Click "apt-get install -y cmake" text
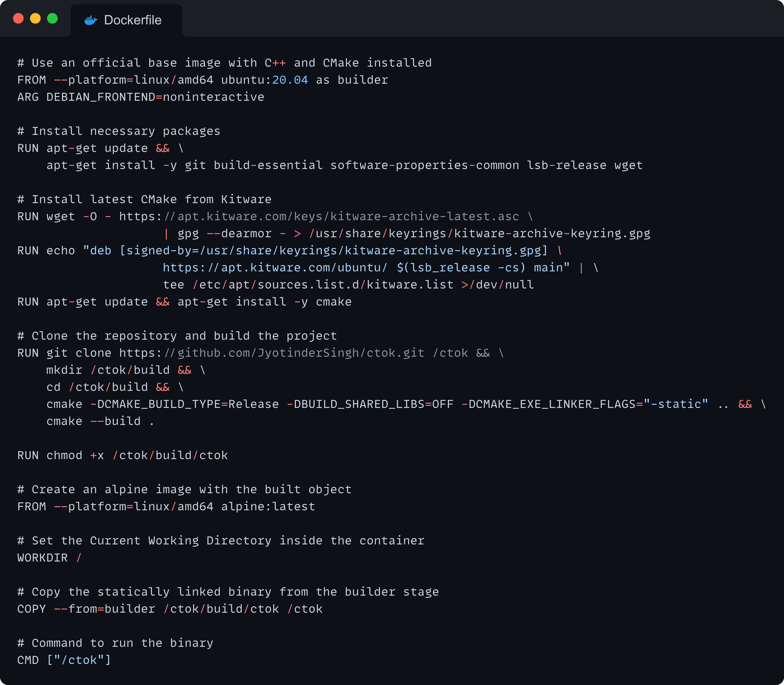This screenshot has height=685, width=784. click(265, 302)
